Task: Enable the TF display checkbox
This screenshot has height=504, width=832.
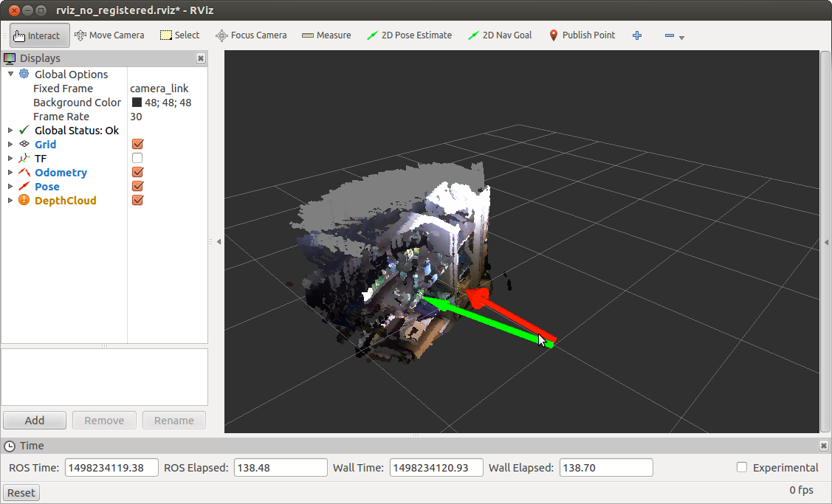Action: pos(137,158)
